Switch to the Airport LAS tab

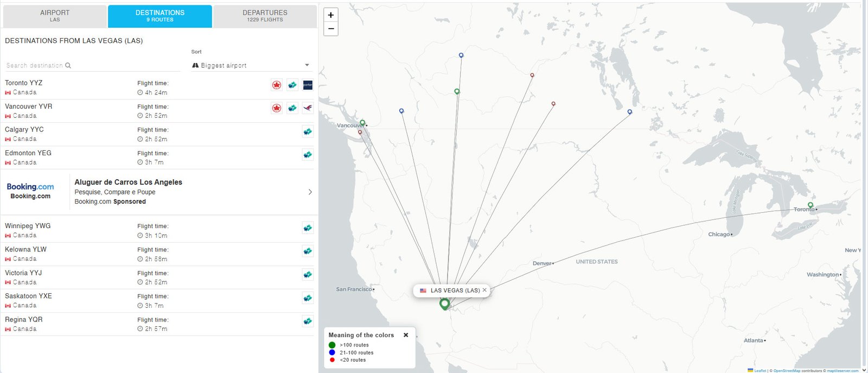point(55,16)
